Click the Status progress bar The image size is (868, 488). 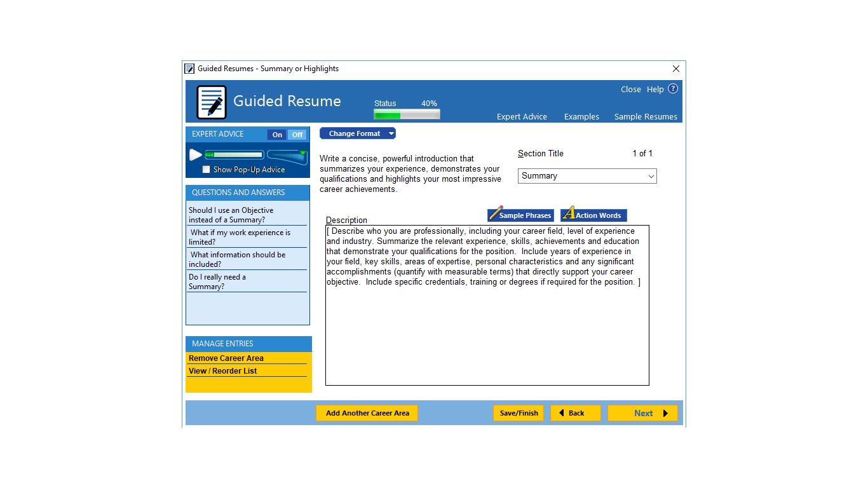[x=407, y=114]
